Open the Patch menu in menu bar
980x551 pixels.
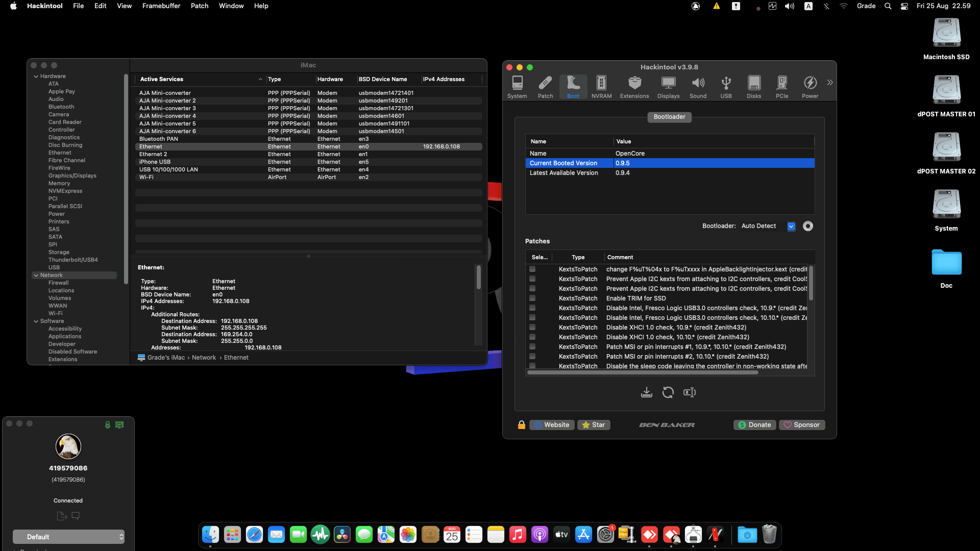(x=200, y=6)
